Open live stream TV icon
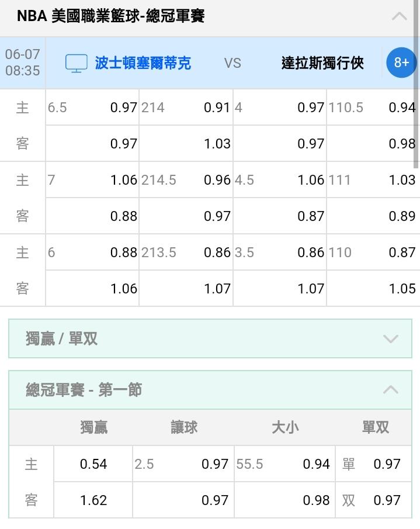The width and height of the screenshot is (420, 529). 76,64
